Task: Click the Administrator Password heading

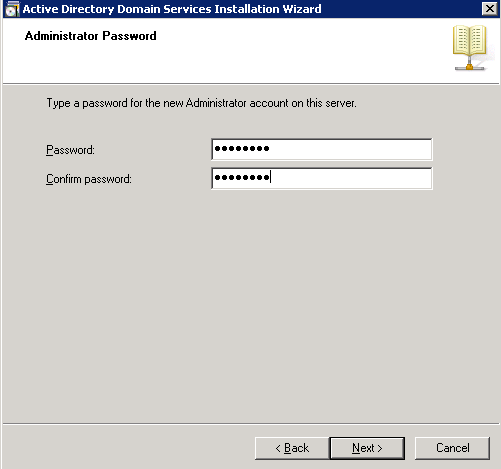Action: coord(90,36)
